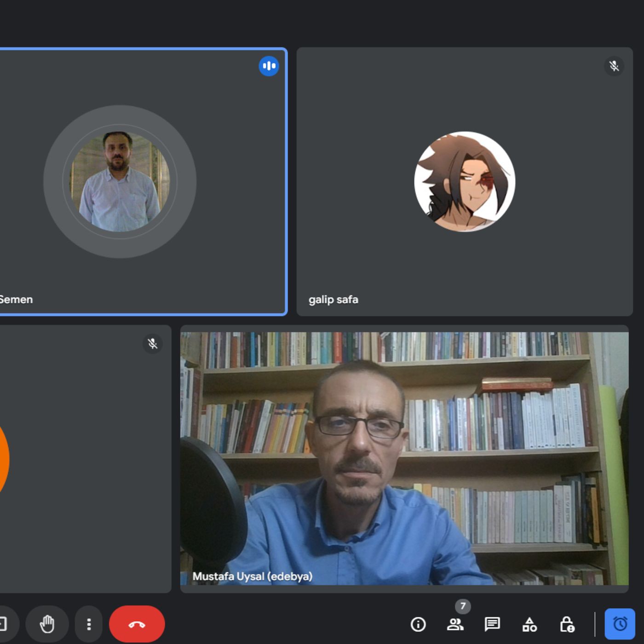Click muted microphone icon on galip safa tile
Screen dimensions: 644x644
point(614,66)
